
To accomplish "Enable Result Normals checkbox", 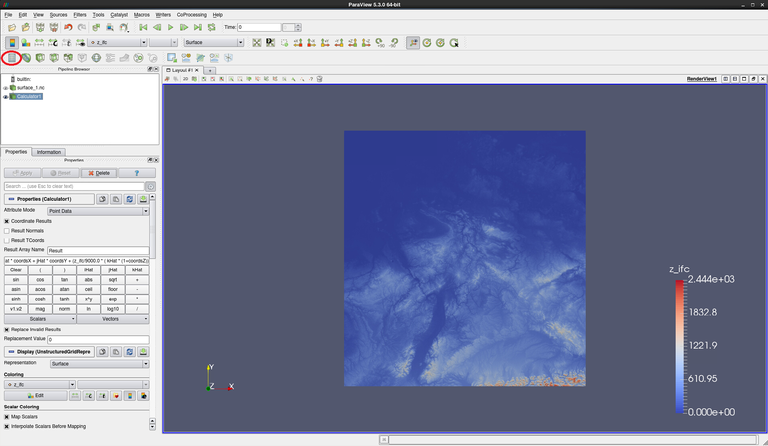I will point(7,231).
